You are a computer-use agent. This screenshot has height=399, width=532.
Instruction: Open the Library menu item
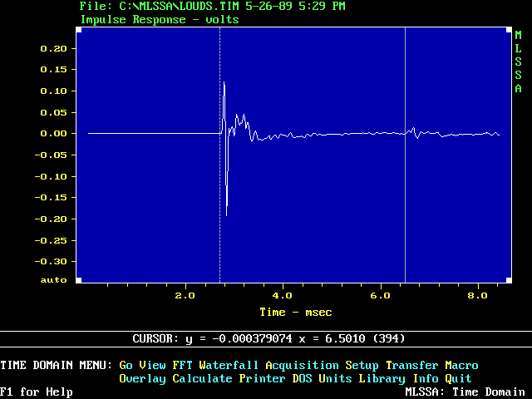tap(382, 379)
